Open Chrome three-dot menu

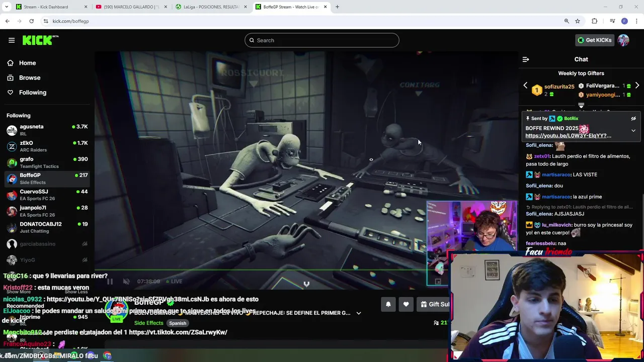point(637,21)
